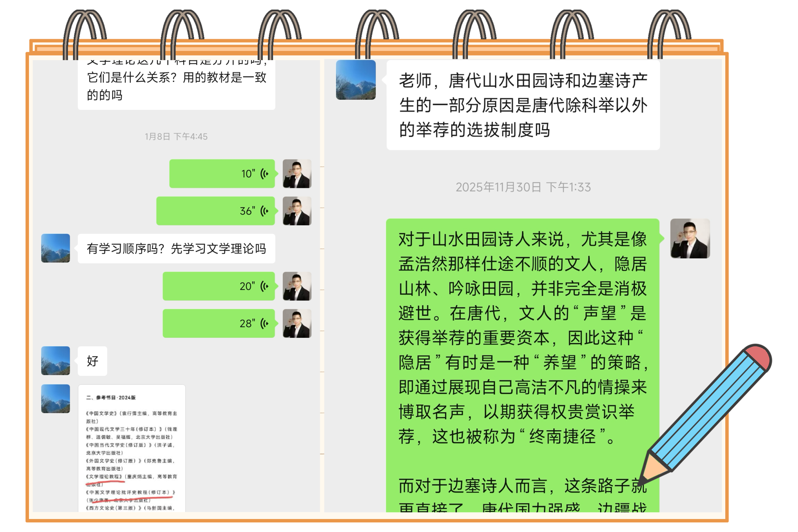Tap teacher avatar beside the long green reply
This screenshot has height=532, width=798.
pos(690,238)
